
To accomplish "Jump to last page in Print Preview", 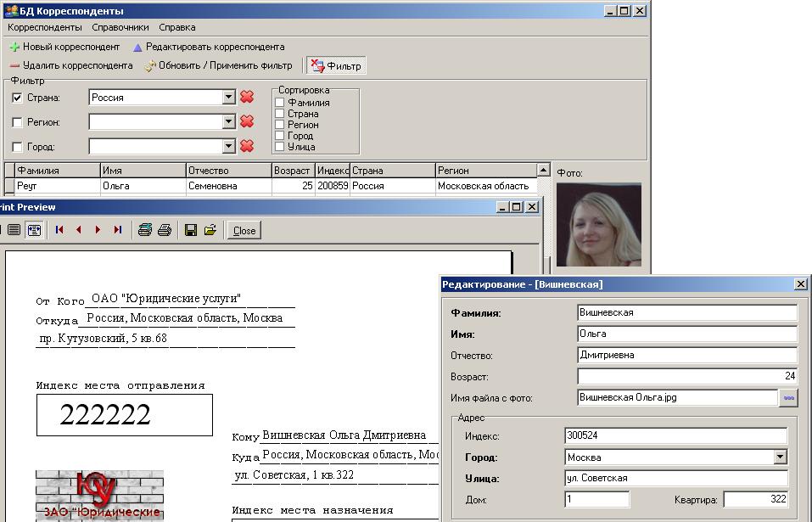I will 118,230.
